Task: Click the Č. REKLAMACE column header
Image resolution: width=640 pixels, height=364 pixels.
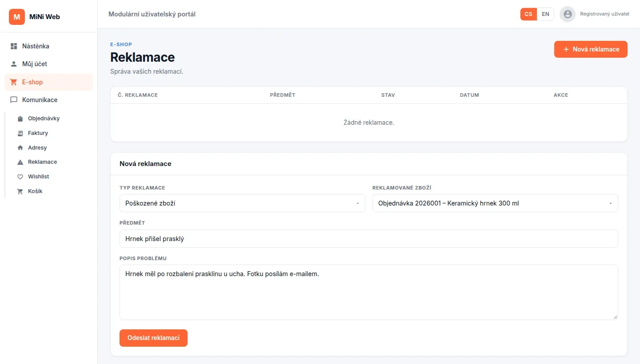Action: click(138, 95)
